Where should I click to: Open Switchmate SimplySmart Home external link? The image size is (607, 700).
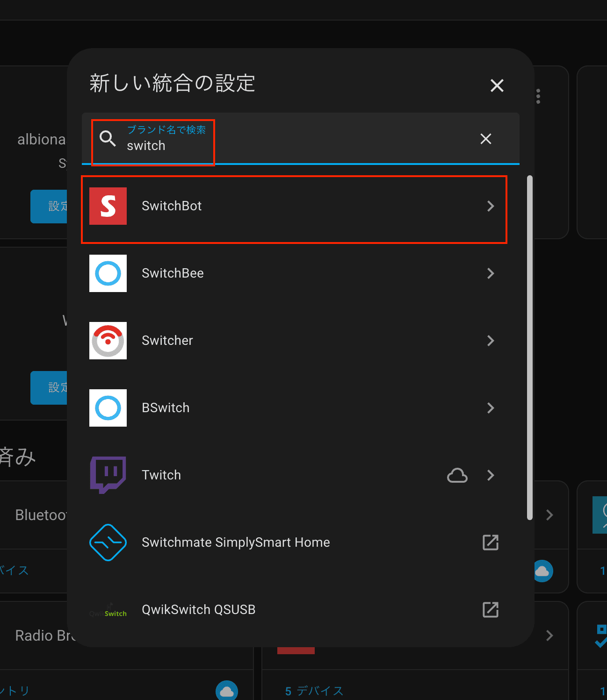click(x=490, y=542)
